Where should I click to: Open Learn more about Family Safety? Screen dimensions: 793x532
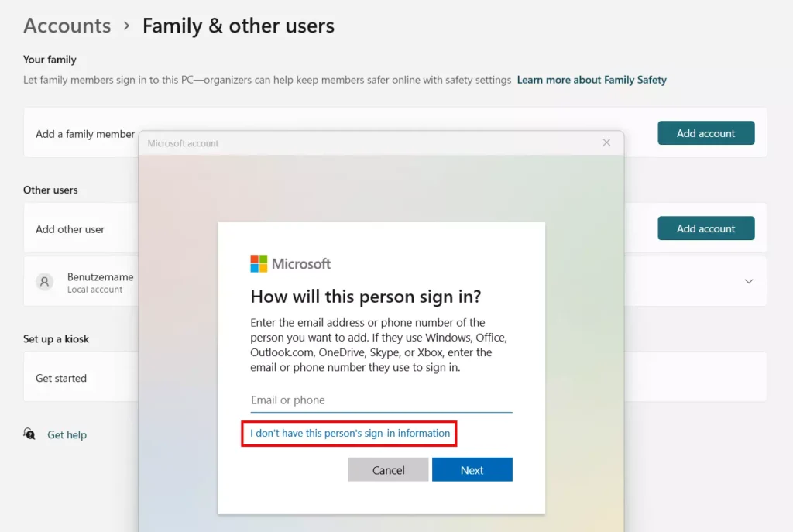click(591, 80)
